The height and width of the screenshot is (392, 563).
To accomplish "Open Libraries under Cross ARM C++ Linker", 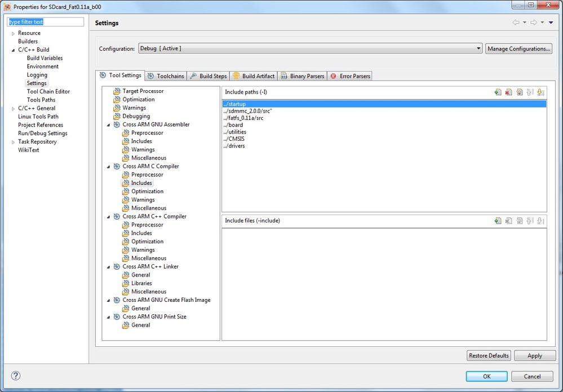I will pos(141,283).
